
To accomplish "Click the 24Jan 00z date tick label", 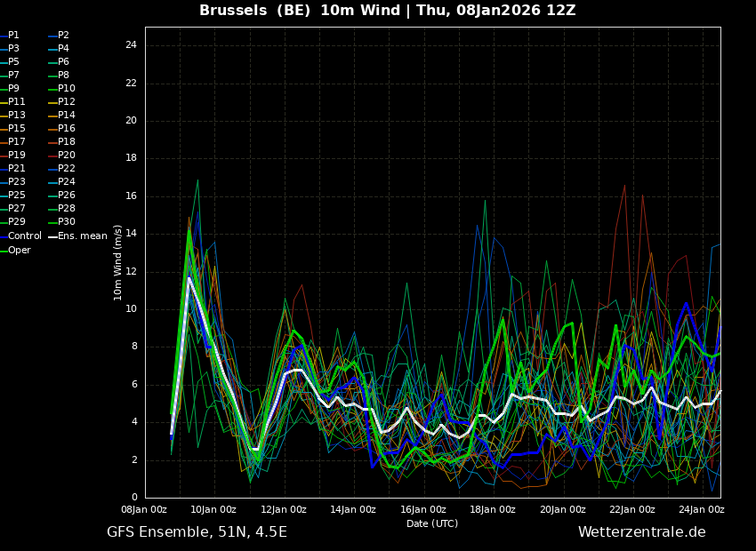I will (x=702, y=510).
